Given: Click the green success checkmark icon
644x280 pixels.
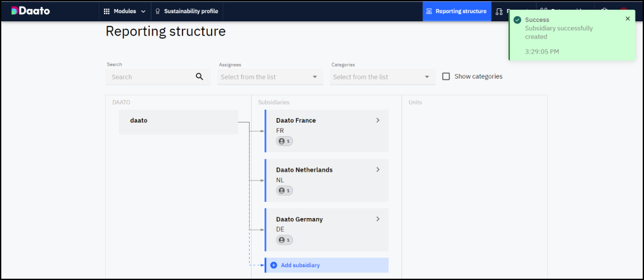Looking at the screenshot, I should [x=518, y=20].
